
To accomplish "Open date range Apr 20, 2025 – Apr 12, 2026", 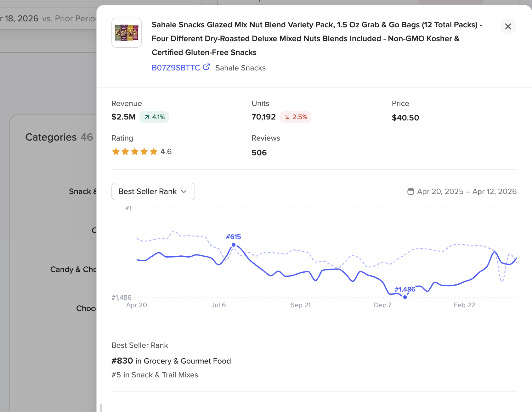I will point(462,192).
